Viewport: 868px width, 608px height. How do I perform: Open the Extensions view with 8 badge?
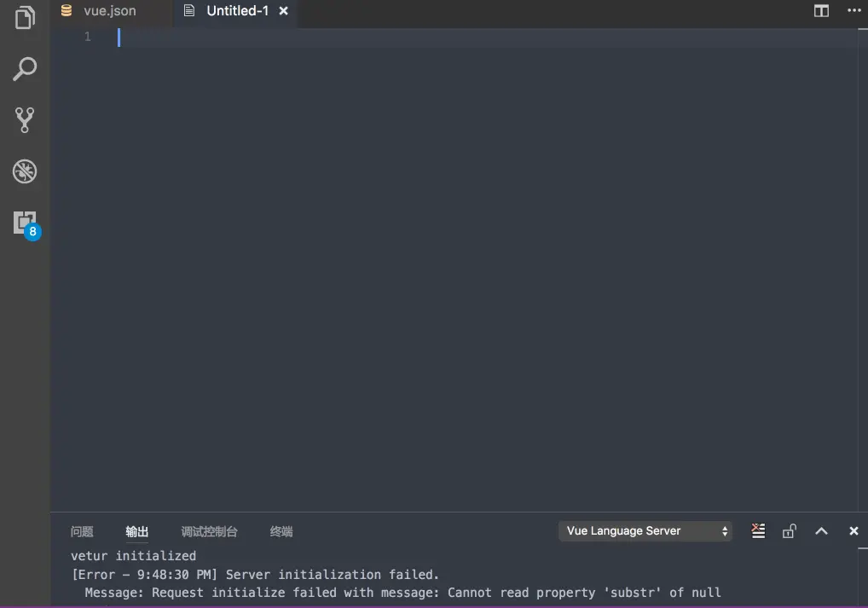click(26, 224)
